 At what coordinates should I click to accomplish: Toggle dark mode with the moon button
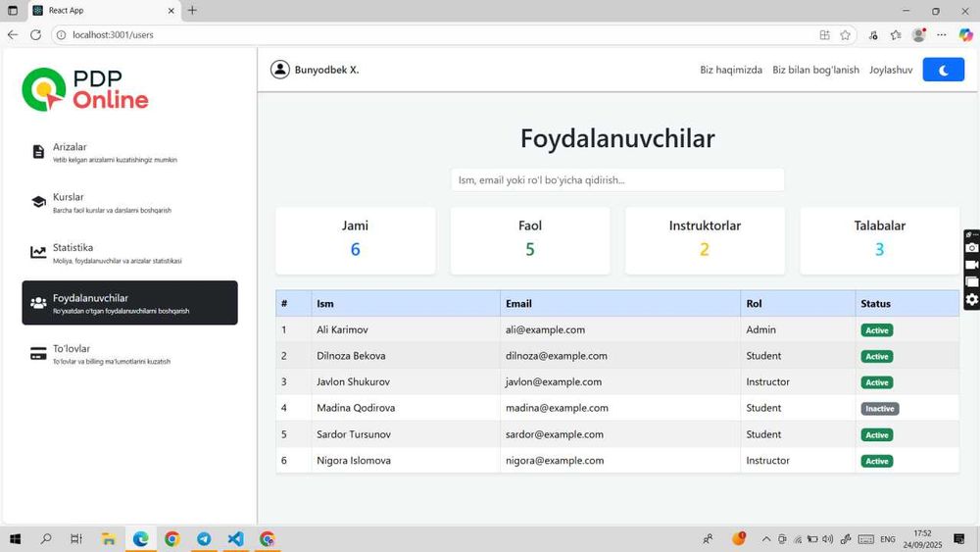pos(943,70)
